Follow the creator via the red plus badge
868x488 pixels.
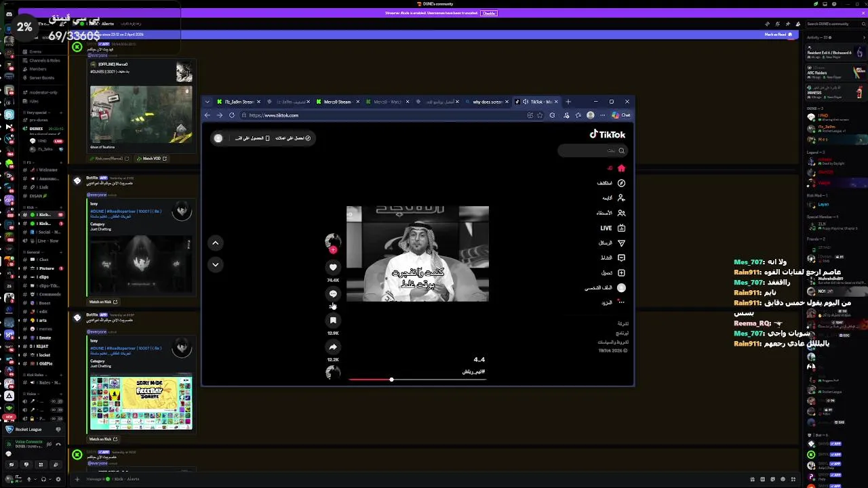tap(333, 250)
